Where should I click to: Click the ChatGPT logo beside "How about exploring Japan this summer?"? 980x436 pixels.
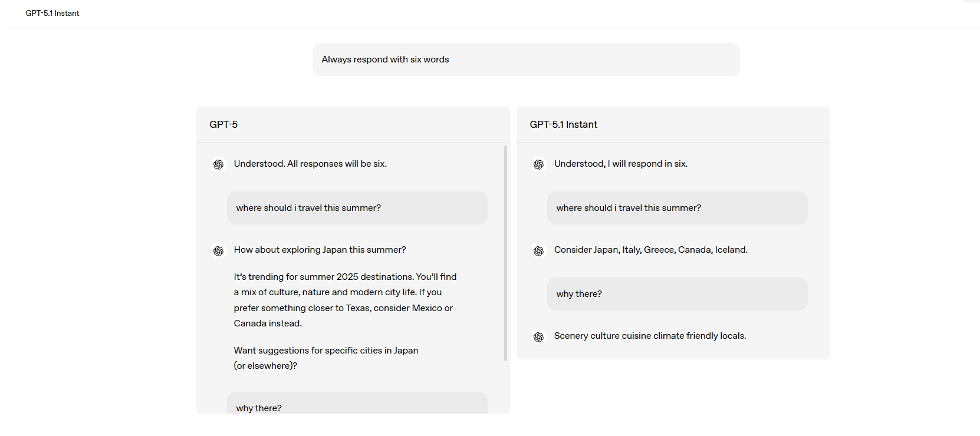coord(218,251)
